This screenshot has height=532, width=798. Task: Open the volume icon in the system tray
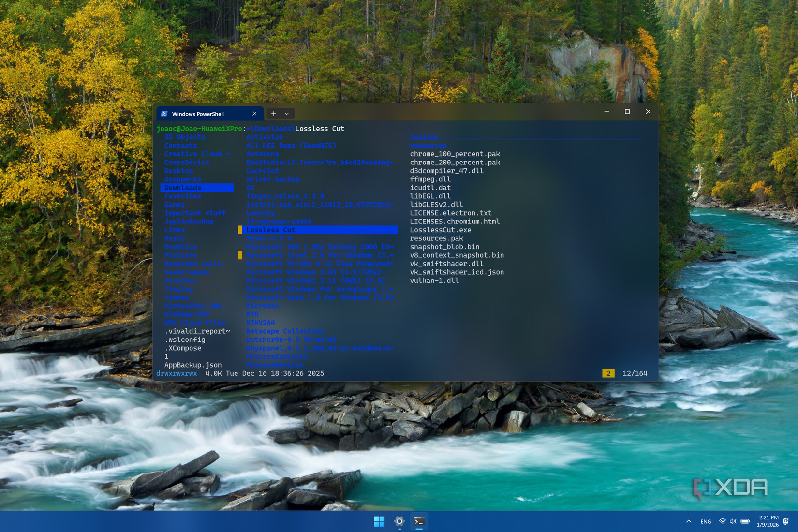733,521
